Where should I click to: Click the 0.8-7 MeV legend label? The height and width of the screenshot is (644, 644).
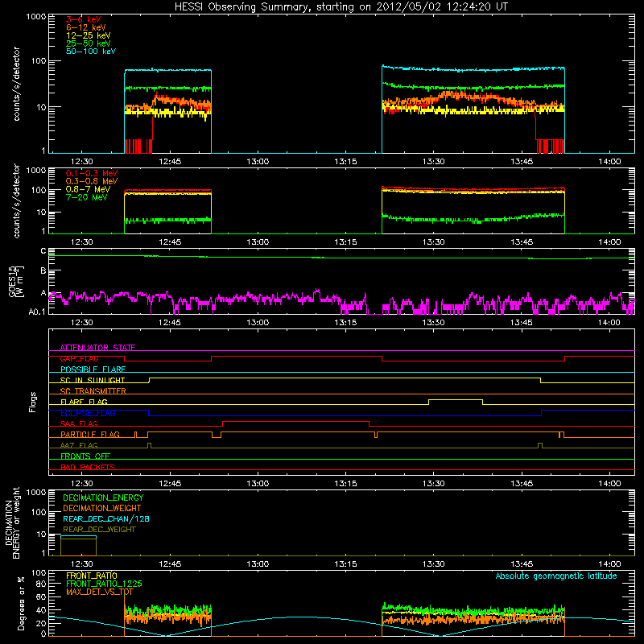point(88,189)
